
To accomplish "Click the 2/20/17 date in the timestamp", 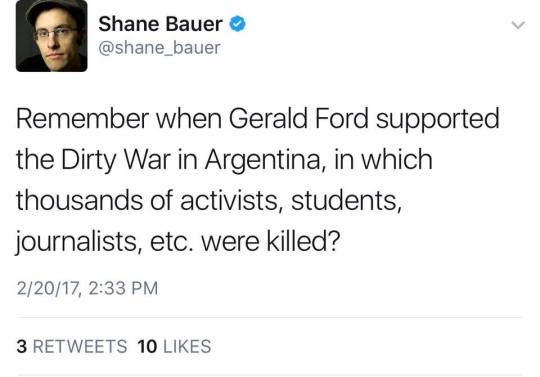I will tap(48, 288).
